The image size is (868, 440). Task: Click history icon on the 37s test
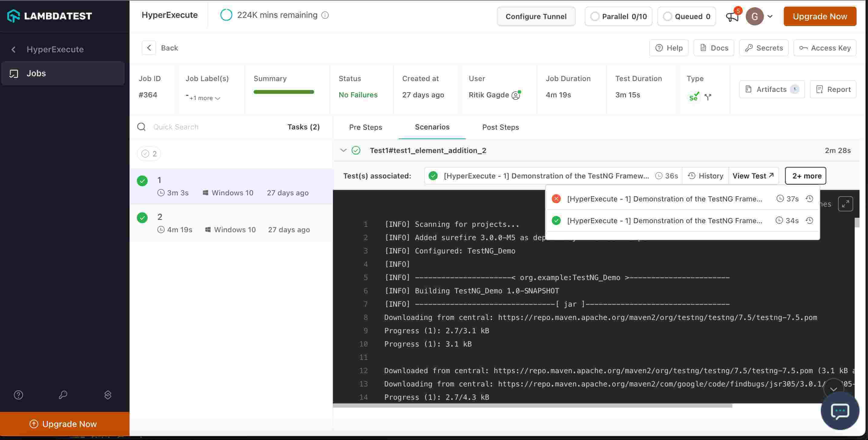tap(809, 199)
